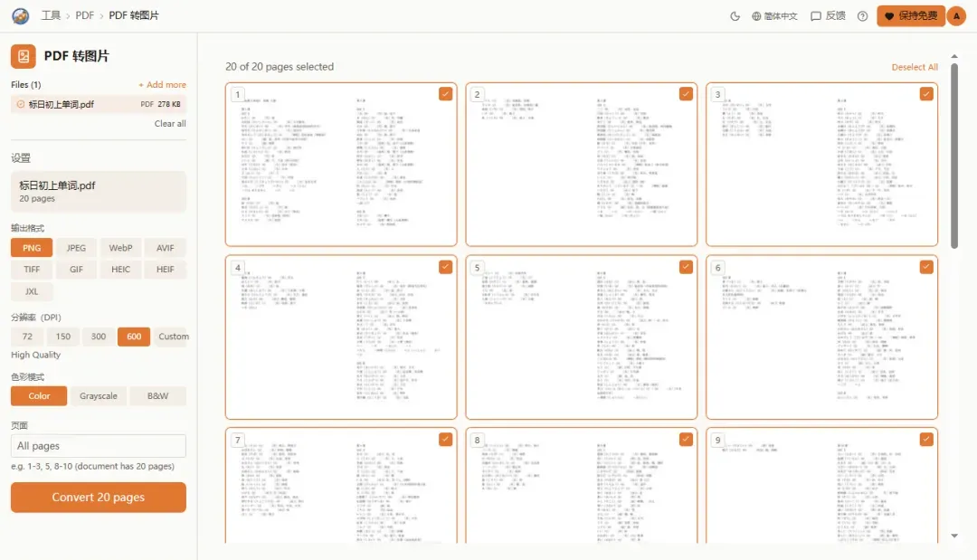
Task: Click the page preview vertical scrollbar
Action: [x=954, y=156]
